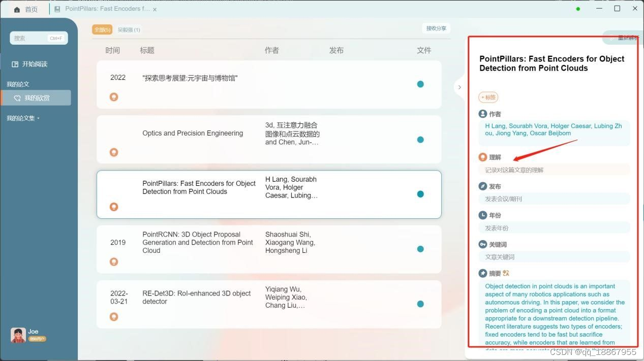Click the lightbulb icon on the PointPillars row
The image size is (644, 361).
click(114, 207)
